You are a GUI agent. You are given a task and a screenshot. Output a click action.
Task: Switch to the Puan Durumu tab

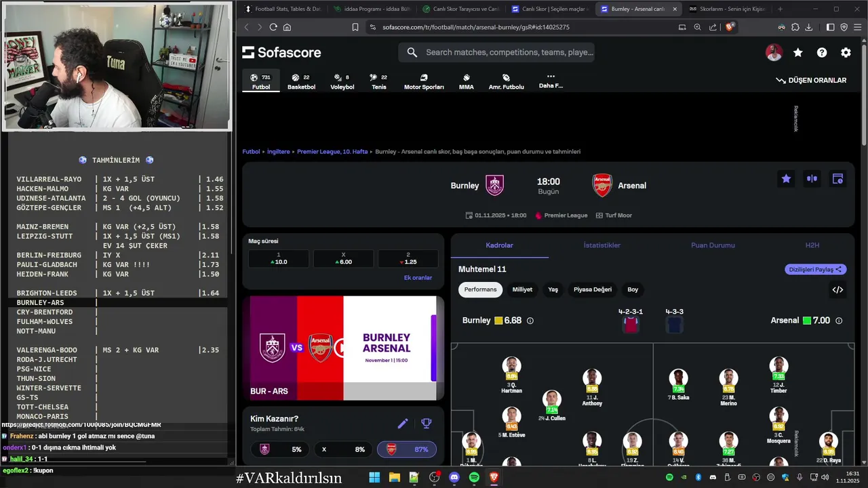click(713, 245)
